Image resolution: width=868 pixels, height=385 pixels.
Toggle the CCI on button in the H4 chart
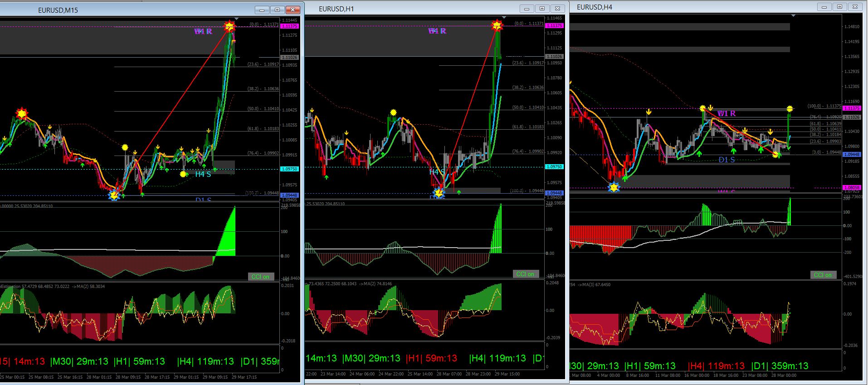823,275
